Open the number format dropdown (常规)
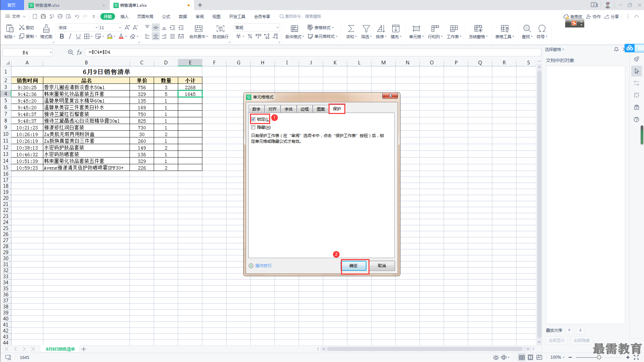Image resolution: width=644 pixels, height=362 pixels. pyautogui.click(x=278, y=27)
